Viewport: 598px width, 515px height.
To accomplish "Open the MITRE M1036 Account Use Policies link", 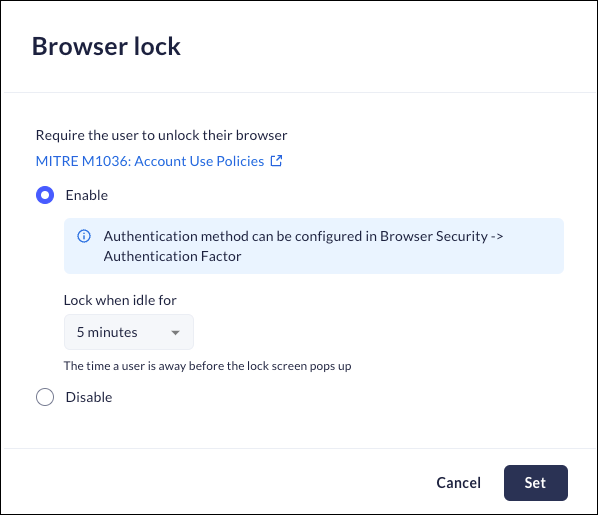I will tap(159, 161).
